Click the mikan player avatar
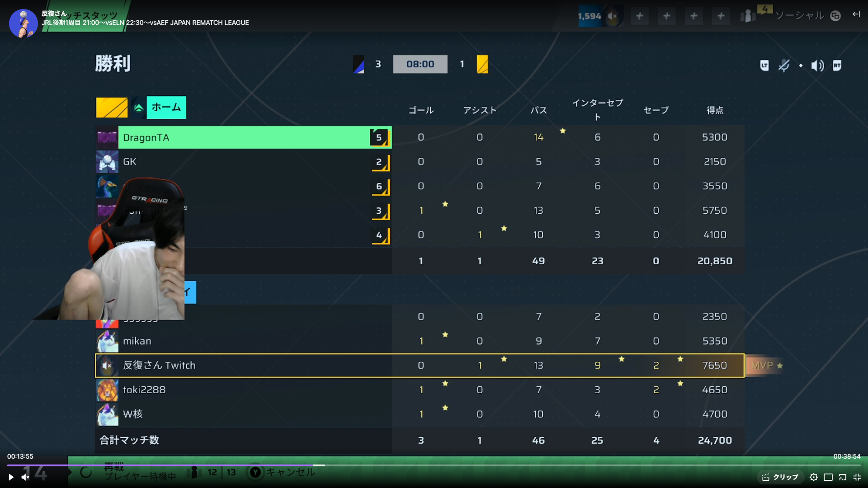The width and height of the screenshot is (868, 488). 107,341
